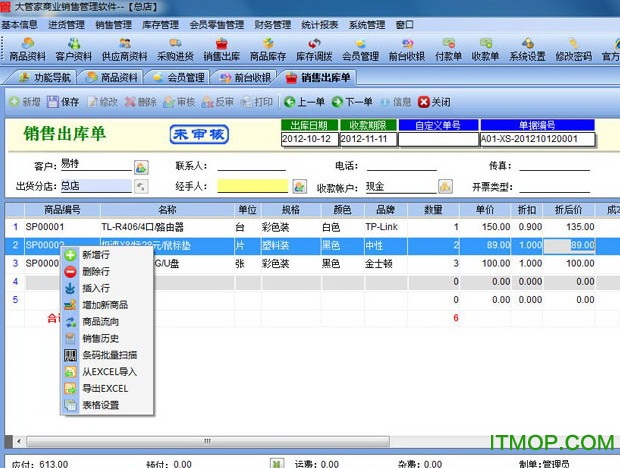Click the horizontal scrollbar thumb
Image resolution: width=620 pixels, height=468 pixels.
[208, 441]
